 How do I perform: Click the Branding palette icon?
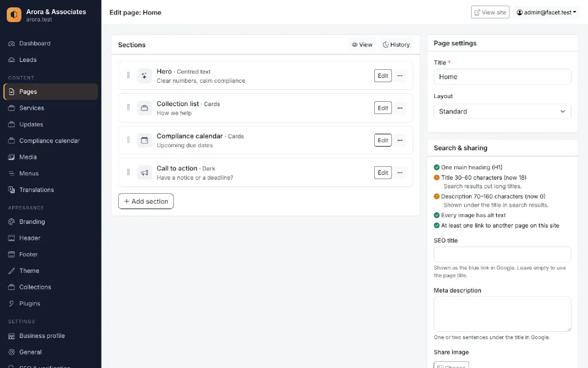[x=12, y=221]
